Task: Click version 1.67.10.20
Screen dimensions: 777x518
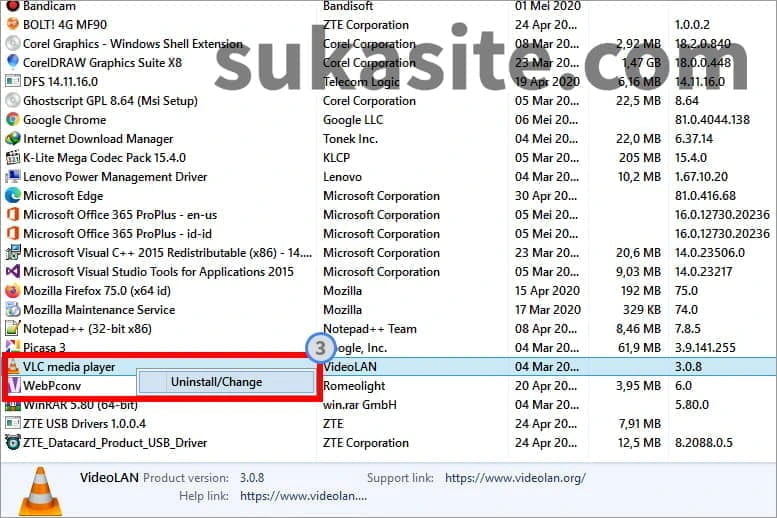Action: click(701, 176)
